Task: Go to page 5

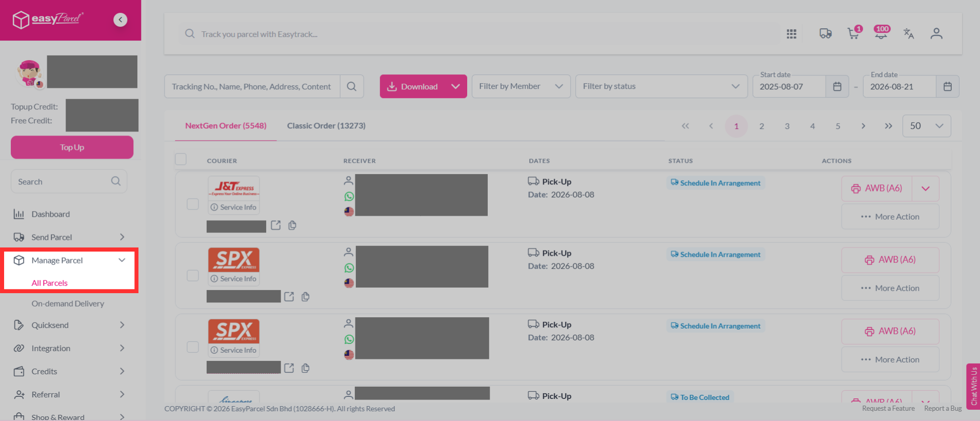Action: [838, 126]
